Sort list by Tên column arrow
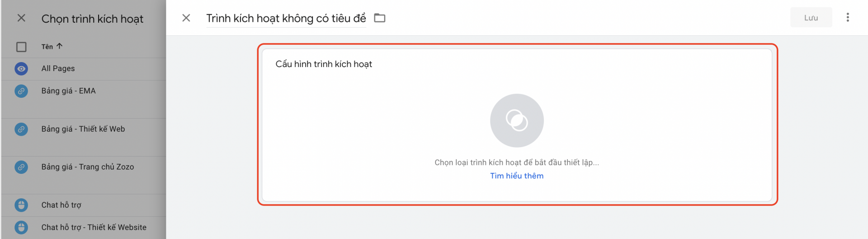The height and width of the screenshot is (239, 868). coord(59,46)
